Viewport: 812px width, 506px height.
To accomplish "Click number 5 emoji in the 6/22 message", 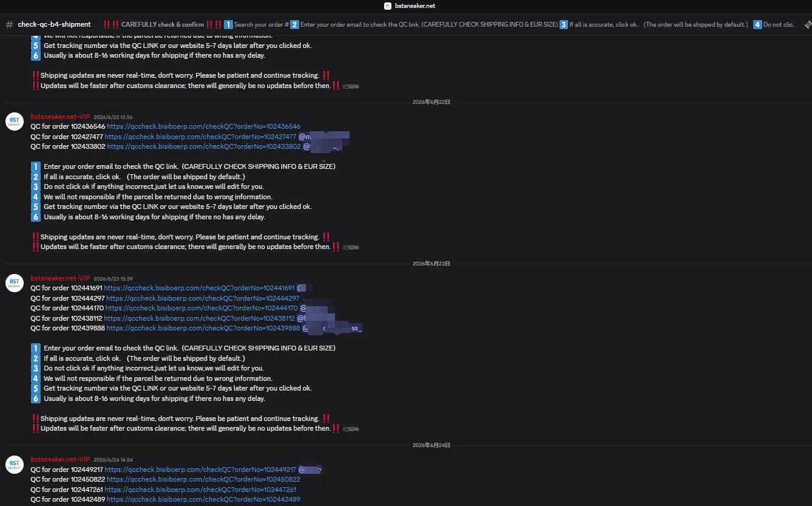I will tap(36, 207).
